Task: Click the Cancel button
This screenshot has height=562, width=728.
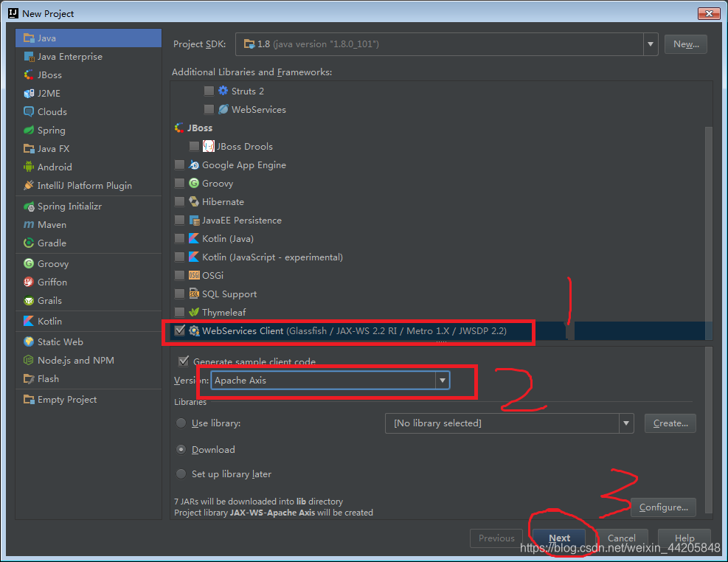Action: click(621, 538)
